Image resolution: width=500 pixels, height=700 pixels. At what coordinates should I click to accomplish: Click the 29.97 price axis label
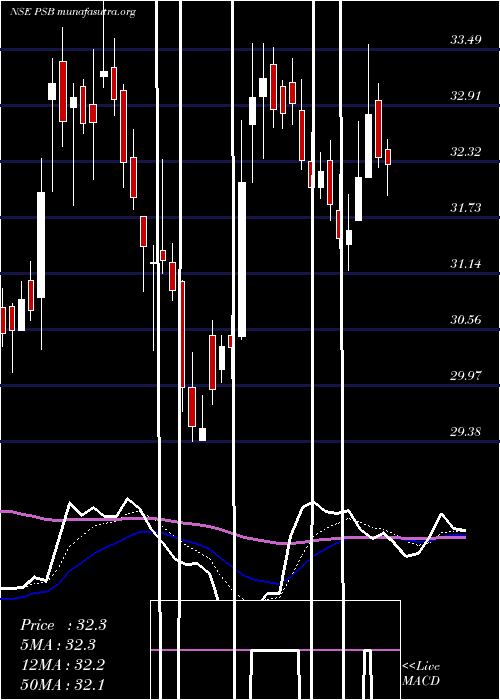coord(466,375)
